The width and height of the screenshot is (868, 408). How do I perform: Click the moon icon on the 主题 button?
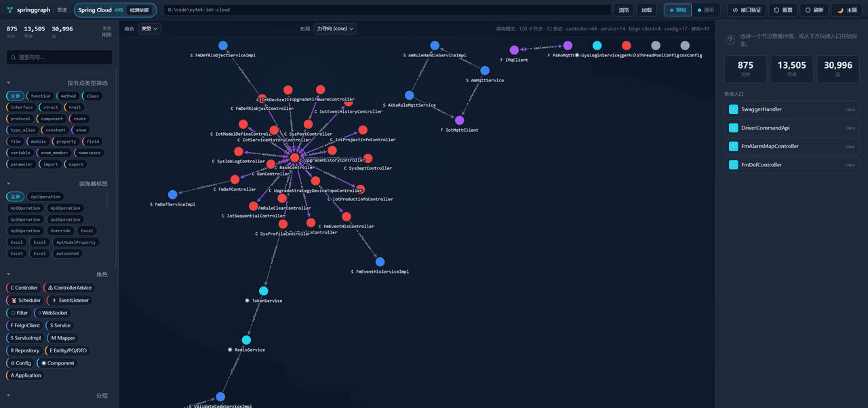[840, 10]
